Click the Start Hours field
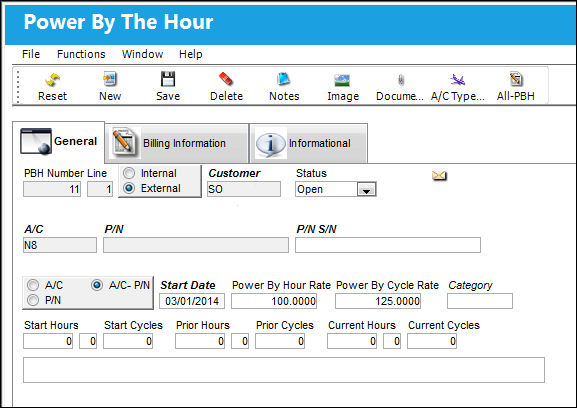Viewport: 577px width, 408px height. coord(48,341)
